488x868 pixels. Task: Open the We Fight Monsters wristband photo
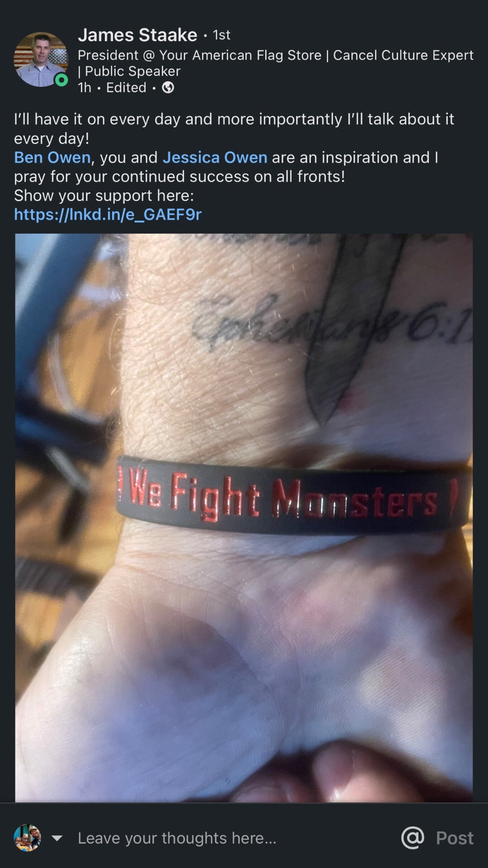point(244,518)
